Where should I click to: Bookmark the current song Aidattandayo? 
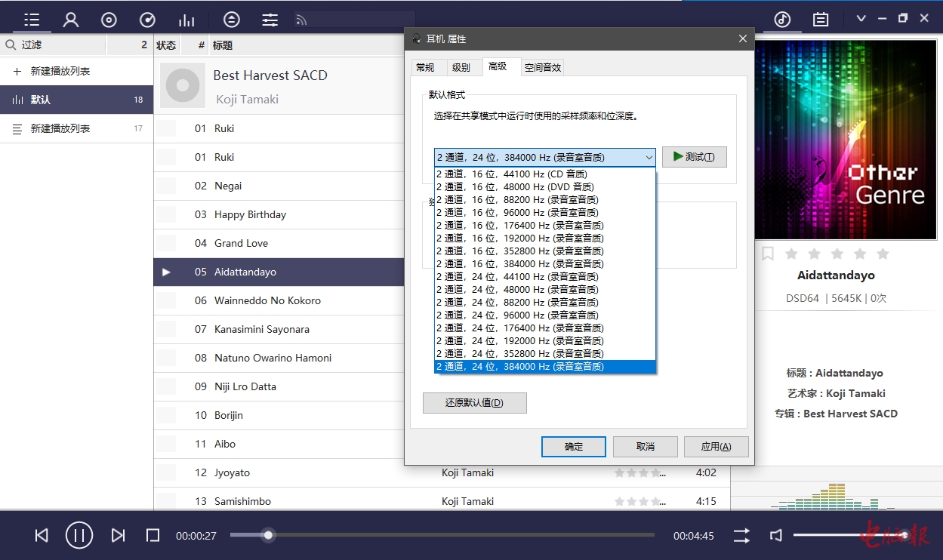(768, 254)
